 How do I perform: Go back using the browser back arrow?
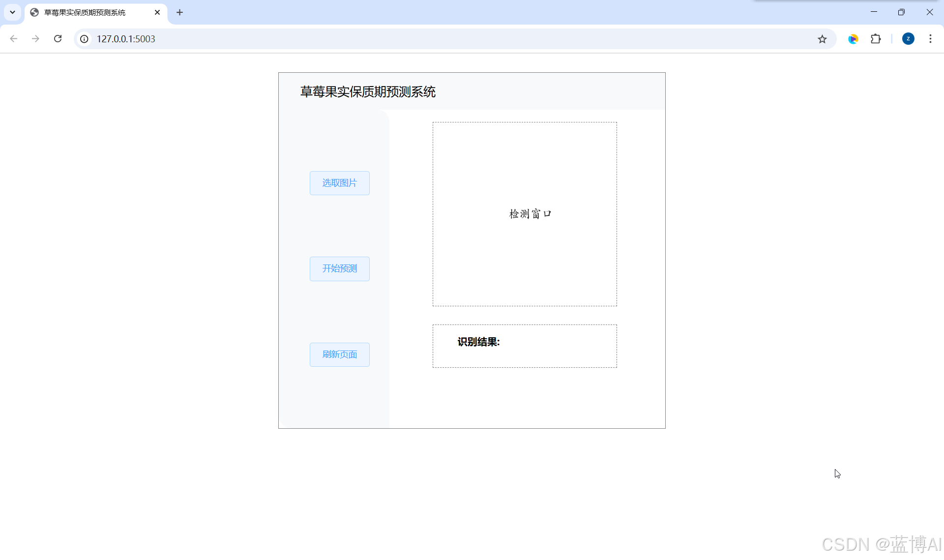(x=14, y=39)
